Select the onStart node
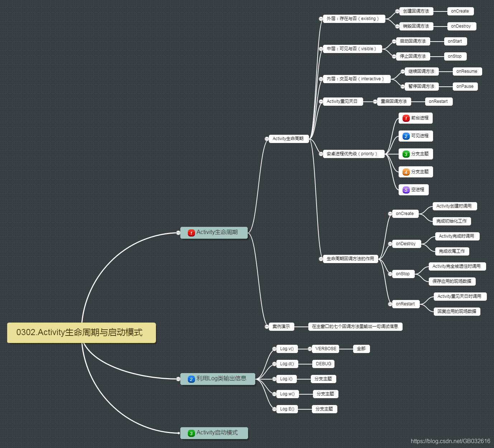Screen dimensions: 494x448 (x=455, y=41)
